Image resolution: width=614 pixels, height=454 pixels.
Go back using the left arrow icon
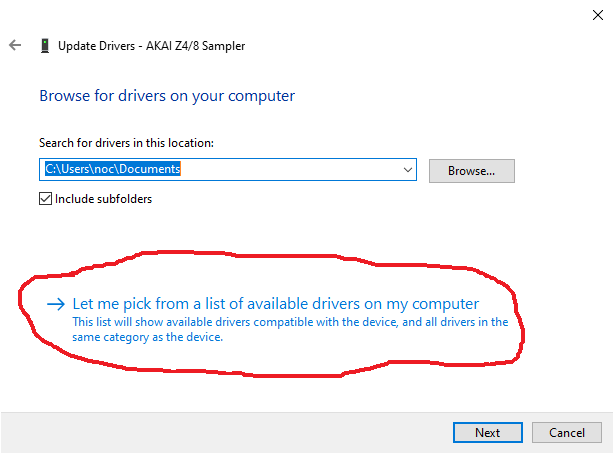coord(15,45)
